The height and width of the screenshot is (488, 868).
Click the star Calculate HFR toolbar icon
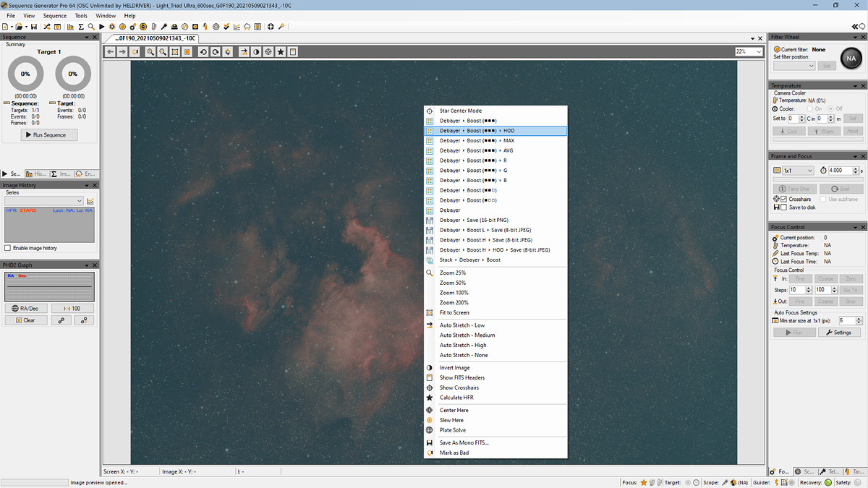[x=281, y=52]
